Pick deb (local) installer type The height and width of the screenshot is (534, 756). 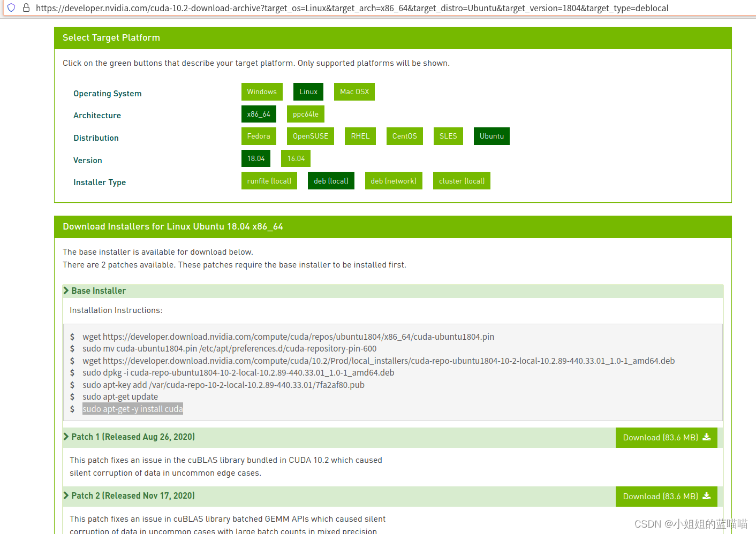331,181
